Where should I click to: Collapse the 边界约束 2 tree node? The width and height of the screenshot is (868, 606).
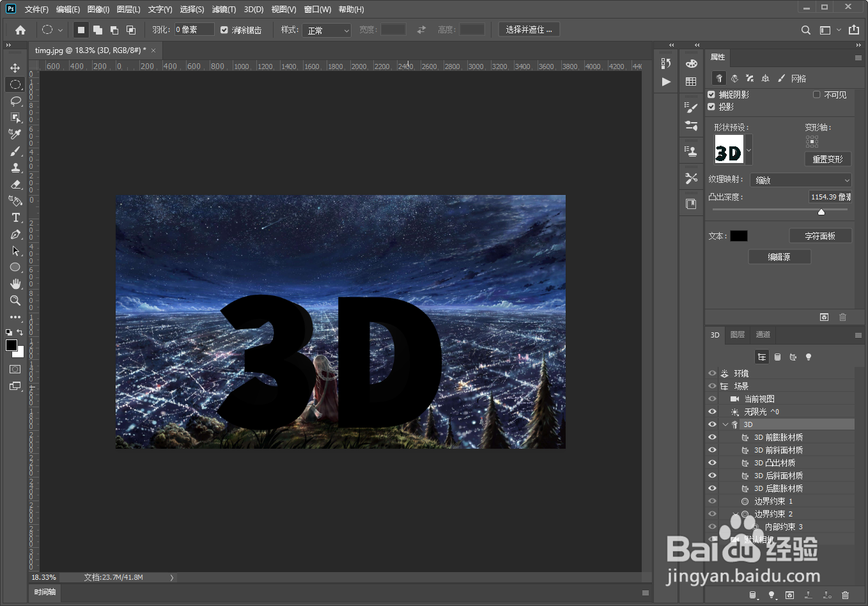735,514
